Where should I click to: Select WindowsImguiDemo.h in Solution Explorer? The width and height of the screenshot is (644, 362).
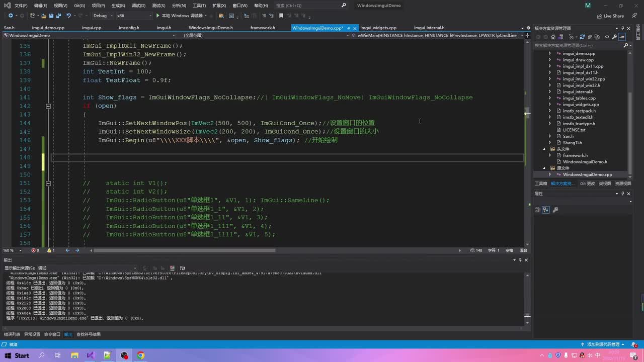pos(585,162)
